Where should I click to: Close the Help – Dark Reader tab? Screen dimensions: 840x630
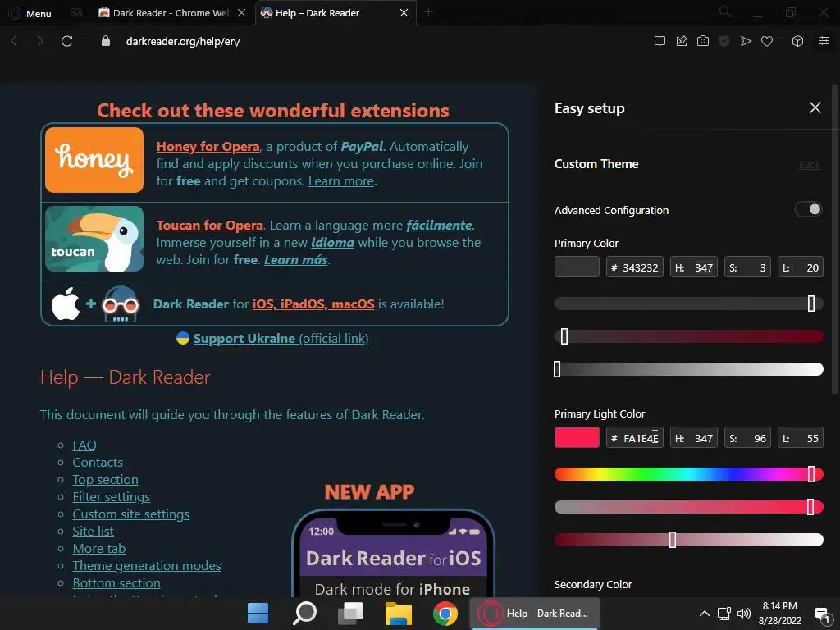404,13
